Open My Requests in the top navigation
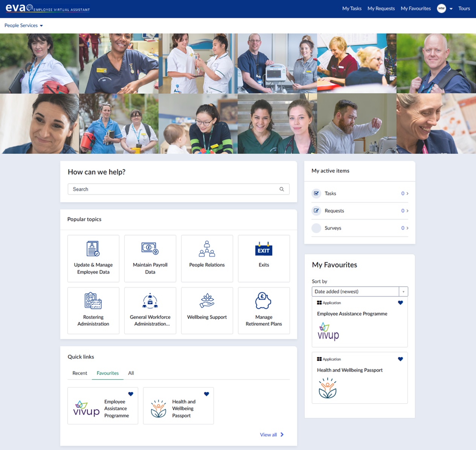 381,9
